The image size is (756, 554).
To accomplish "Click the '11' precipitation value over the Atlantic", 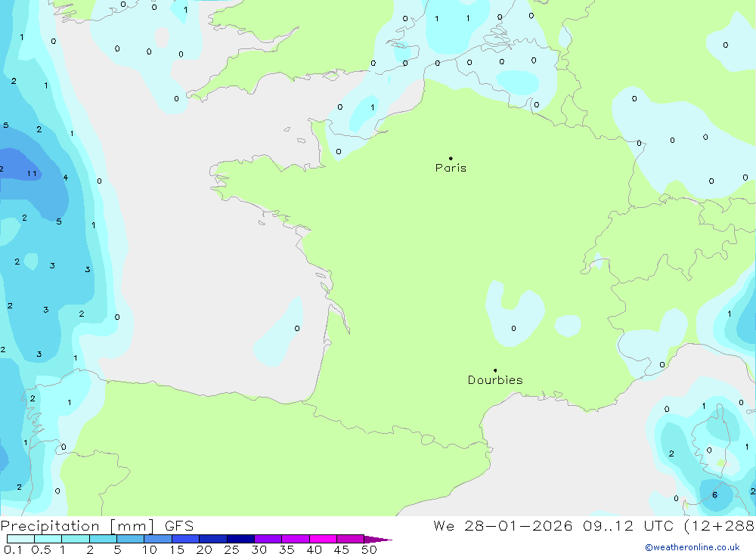I will coord(32,174).
